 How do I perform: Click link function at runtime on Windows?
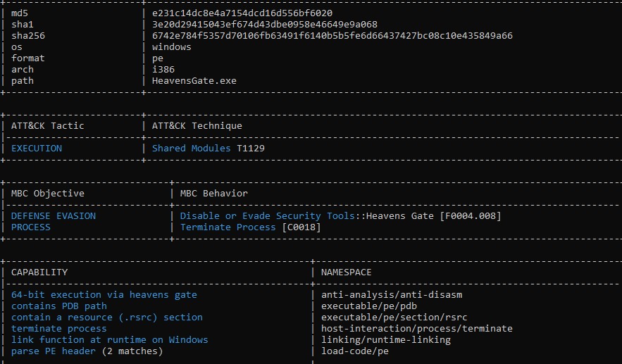(109, 340)
